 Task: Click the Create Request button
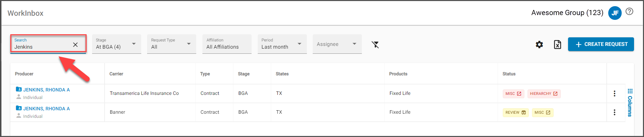(x=601, y=44)
